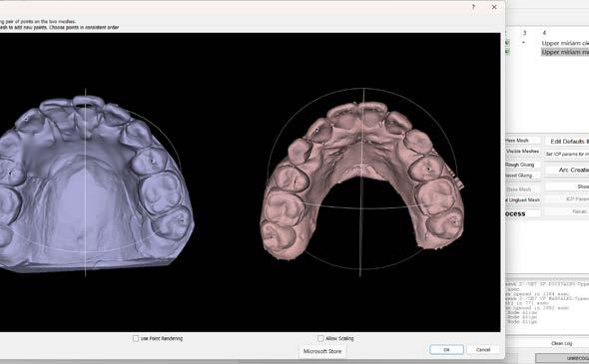The image size is (589, 364).
Task: Cancel the point picking dialog
Action: [483, 349]
